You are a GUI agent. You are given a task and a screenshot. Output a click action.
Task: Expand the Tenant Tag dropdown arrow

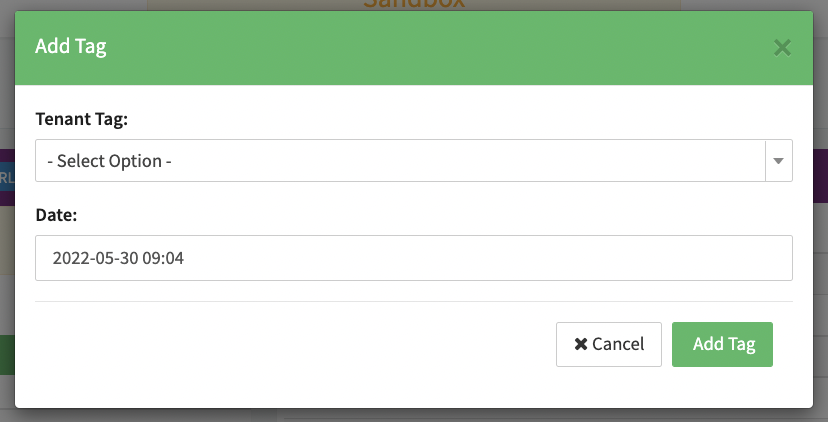click(x=778, y=161)
